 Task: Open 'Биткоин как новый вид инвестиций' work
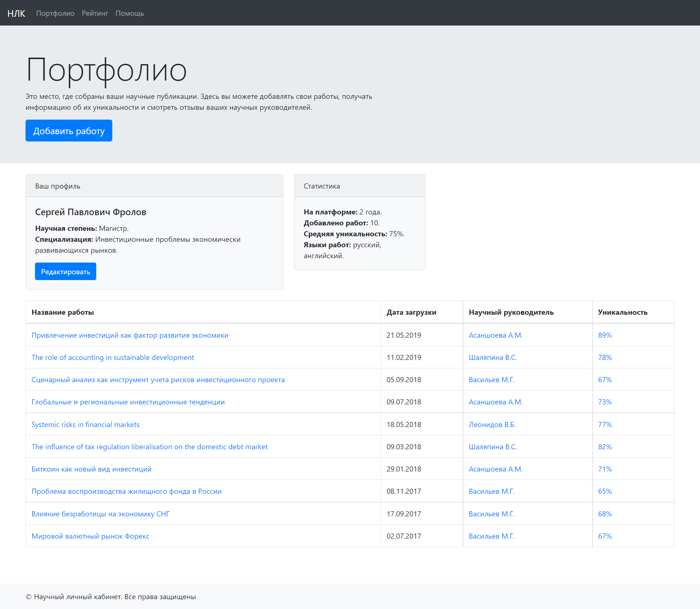91,469
